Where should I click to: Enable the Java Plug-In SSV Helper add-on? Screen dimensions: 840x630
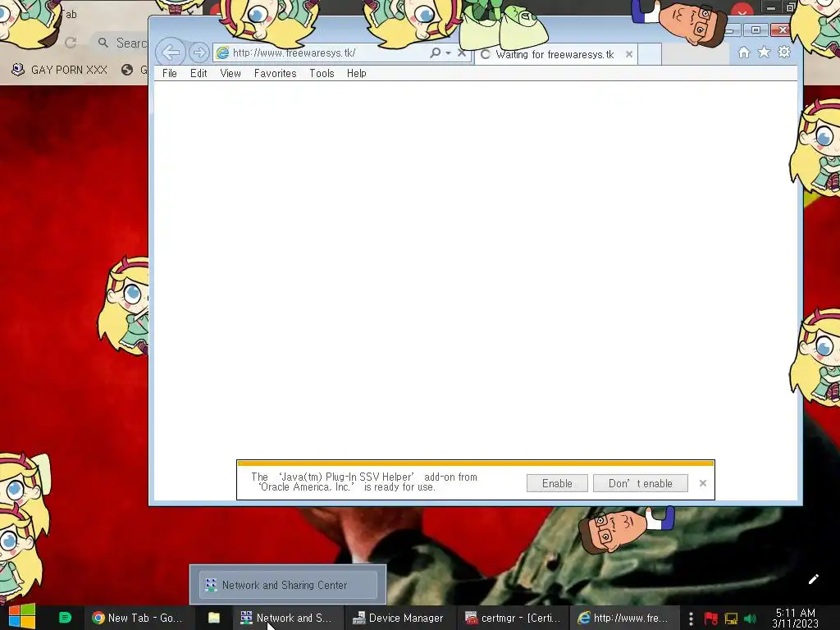[557, 483]
